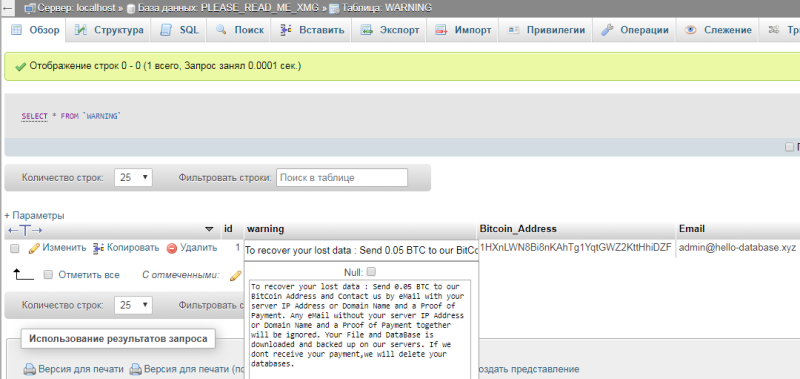Click collapse arrow at top-left corner
This screenshot has width=800, height=379.
click(x=8, y=8)
